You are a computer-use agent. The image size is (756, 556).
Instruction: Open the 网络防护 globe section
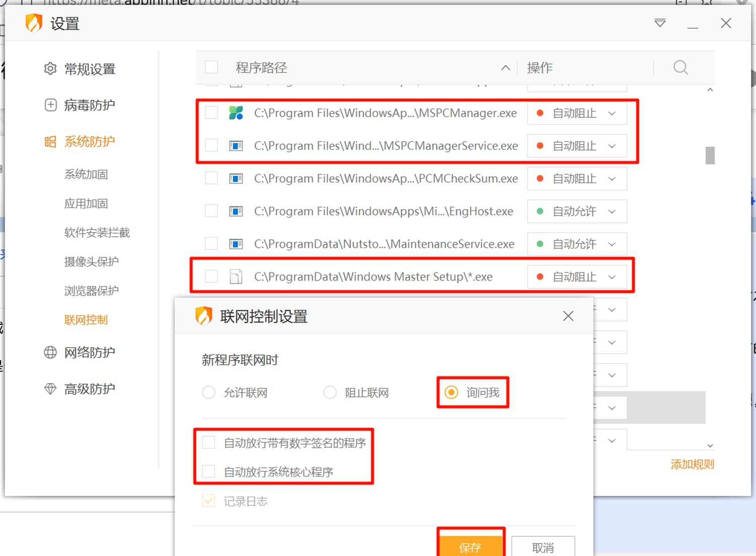pyautogui.click(x=80, y=353)
